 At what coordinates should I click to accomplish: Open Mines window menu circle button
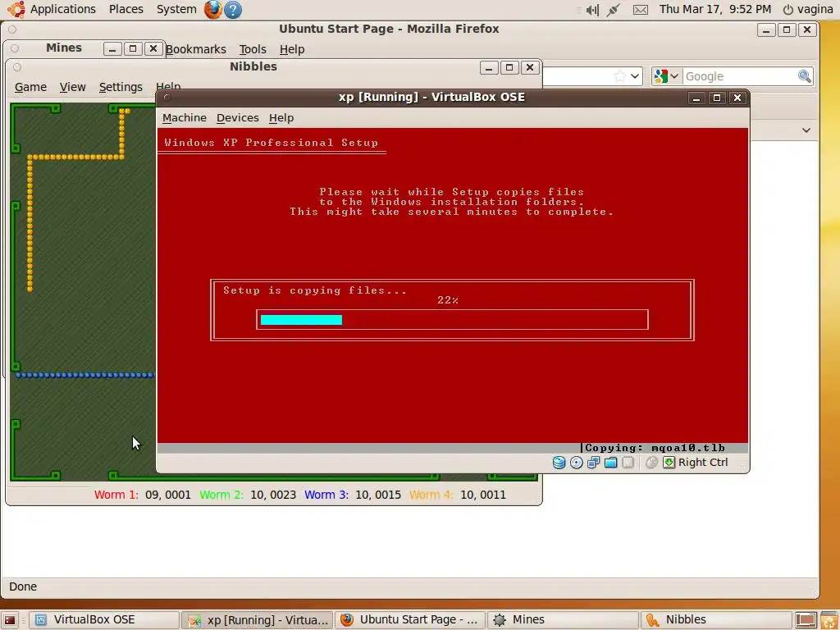(15, 48)
